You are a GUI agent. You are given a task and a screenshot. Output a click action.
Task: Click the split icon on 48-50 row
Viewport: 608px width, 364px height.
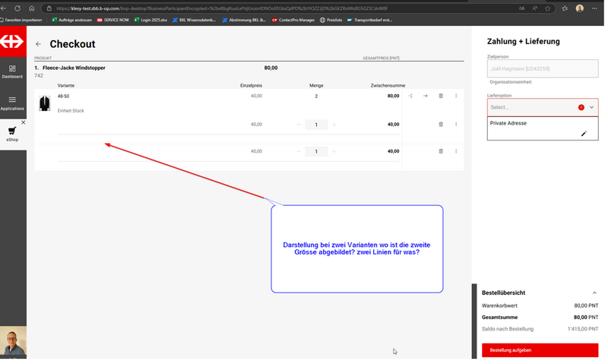point(410,96)
